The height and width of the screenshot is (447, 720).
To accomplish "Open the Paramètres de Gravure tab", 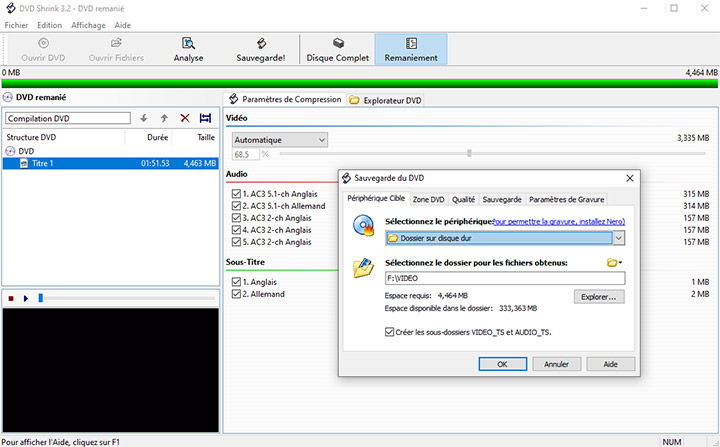I will tap(567, 199).
